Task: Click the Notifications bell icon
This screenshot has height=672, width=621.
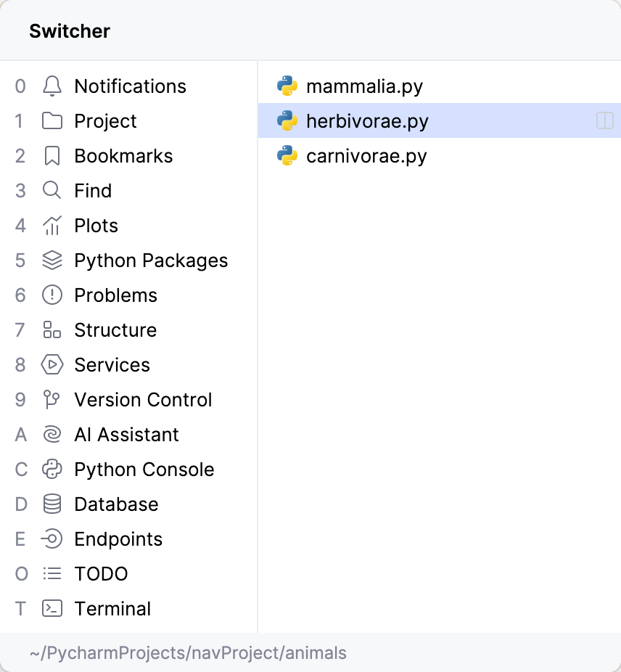Action: tap(52, 86)
